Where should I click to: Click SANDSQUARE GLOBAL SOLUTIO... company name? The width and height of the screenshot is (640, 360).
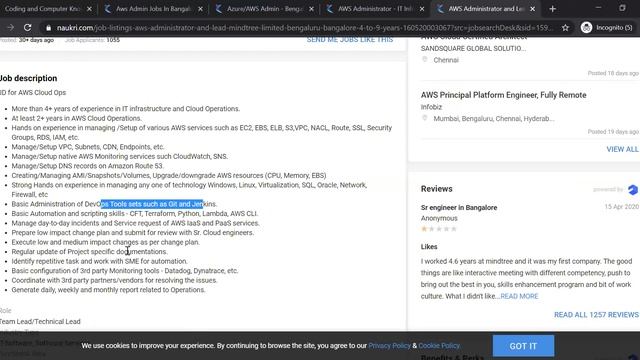tap(473, 48)
